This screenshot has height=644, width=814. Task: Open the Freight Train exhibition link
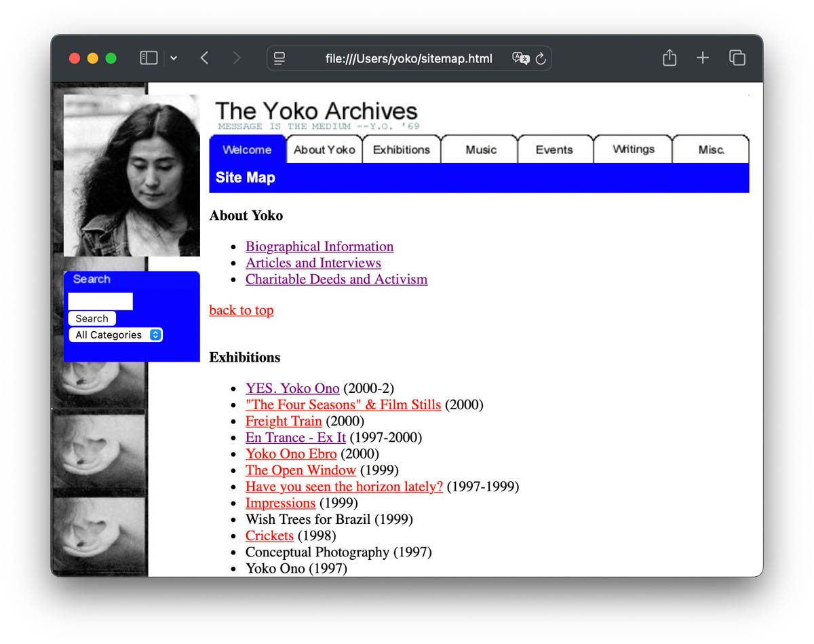(x=284, y=421)
